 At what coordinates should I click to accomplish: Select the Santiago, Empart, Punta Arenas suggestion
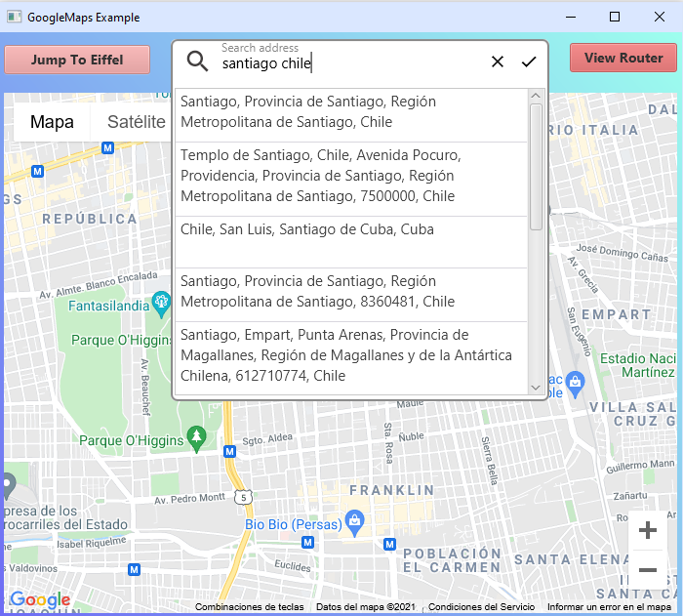pyautogui.click(x=351, y=358)
